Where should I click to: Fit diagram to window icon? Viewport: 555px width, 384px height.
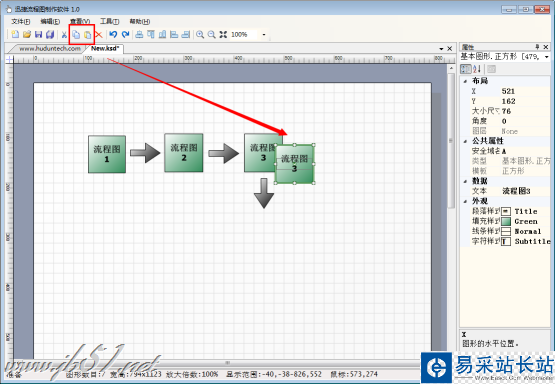coord(223,34)
